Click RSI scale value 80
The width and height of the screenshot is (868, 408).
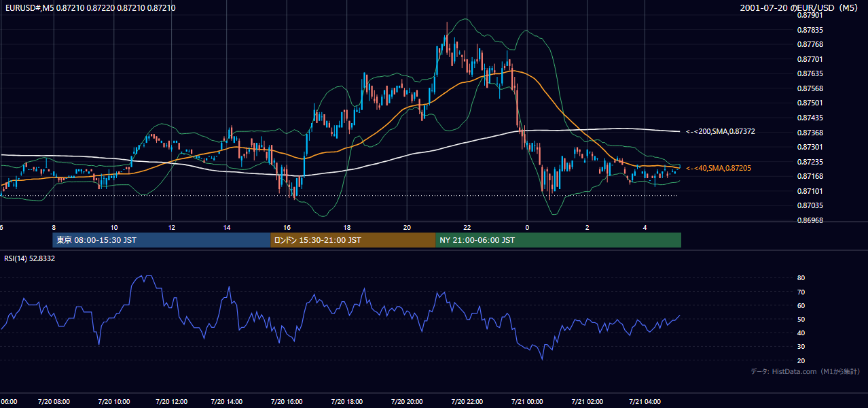(x=801, y=278)
